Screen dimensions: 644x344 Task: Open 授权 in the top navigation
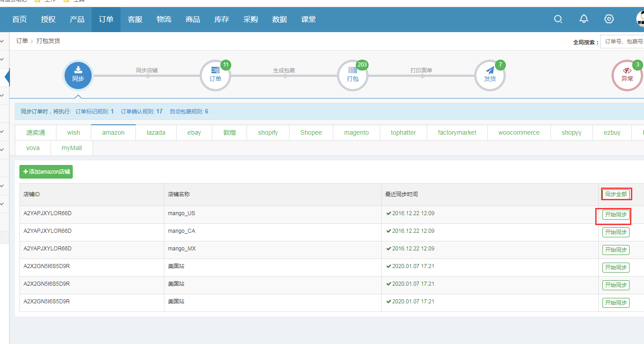click(x=48, y=19)
